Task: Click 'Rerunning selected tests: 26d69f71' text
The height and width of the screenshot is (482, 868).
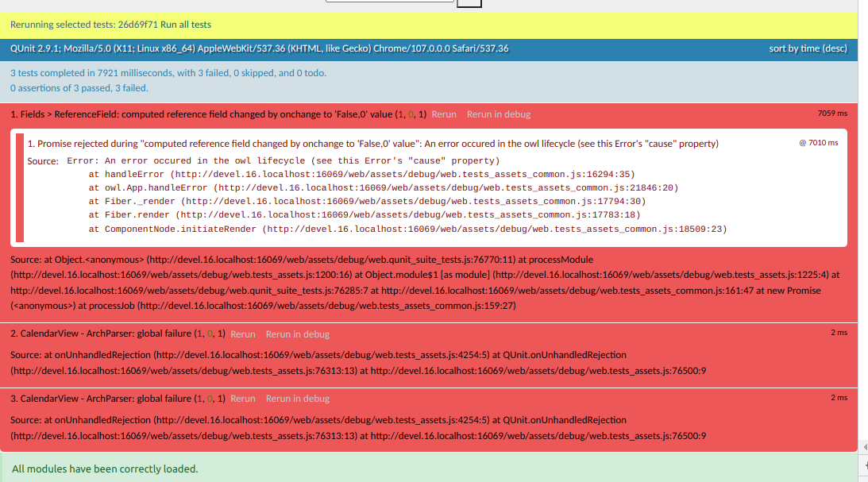Action: tap(84, 25)
